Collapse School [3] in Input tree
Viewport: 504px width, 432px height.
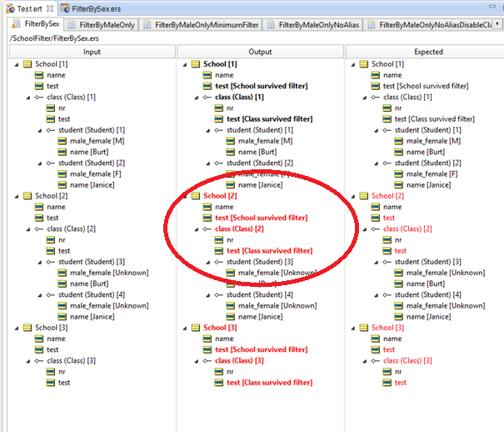17,329
